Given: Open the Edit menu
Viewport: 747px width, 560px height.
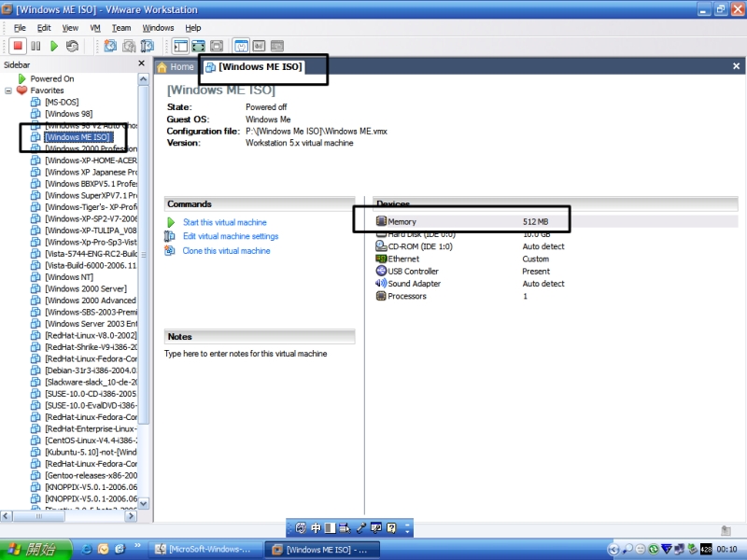Looking at the screenshot, I should [44, 28].
